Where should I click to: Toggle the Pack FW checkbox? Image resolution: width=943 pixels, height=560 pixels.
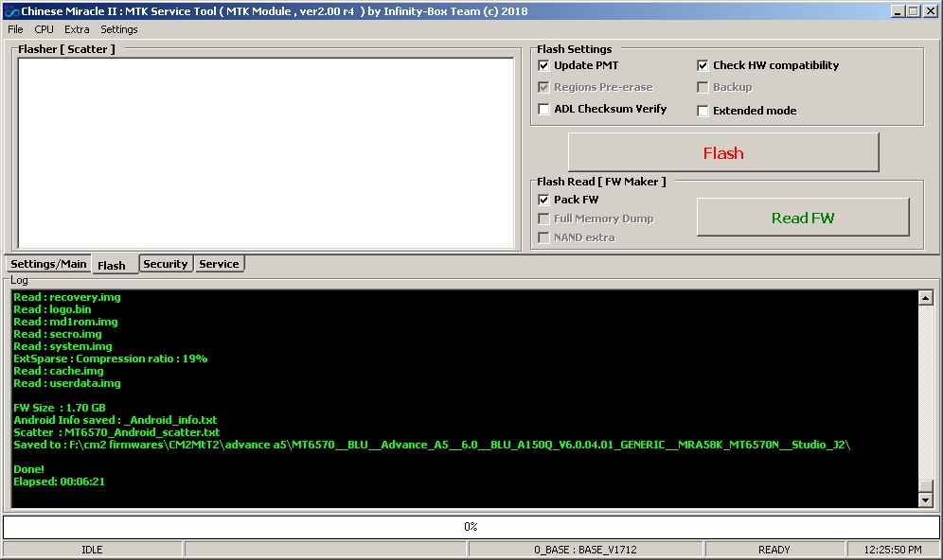(x=543, y=200)
